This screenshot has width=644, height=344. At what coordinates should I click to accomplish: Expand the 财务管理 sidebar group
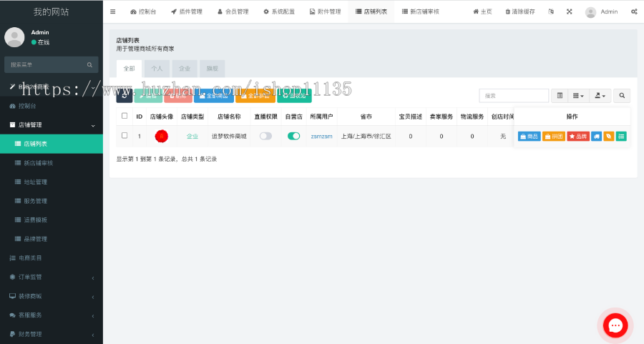52,334
